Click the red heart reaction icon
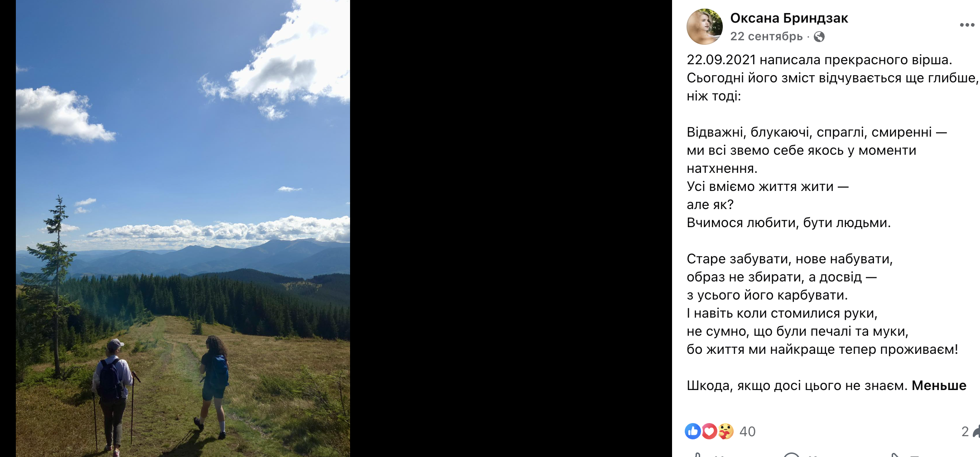Viewport: 980px width, 457px height. (709, 431)
